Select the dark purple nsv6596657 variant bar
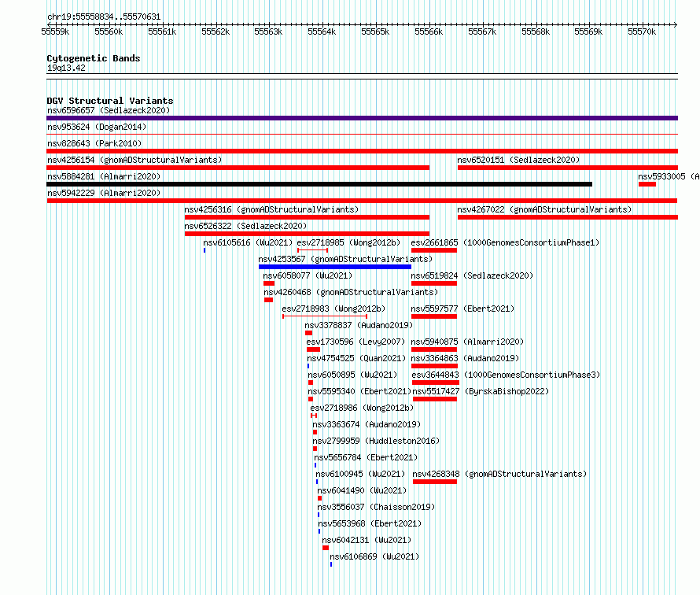This screenshot has height=595, width=700. [x=362, y=118]
